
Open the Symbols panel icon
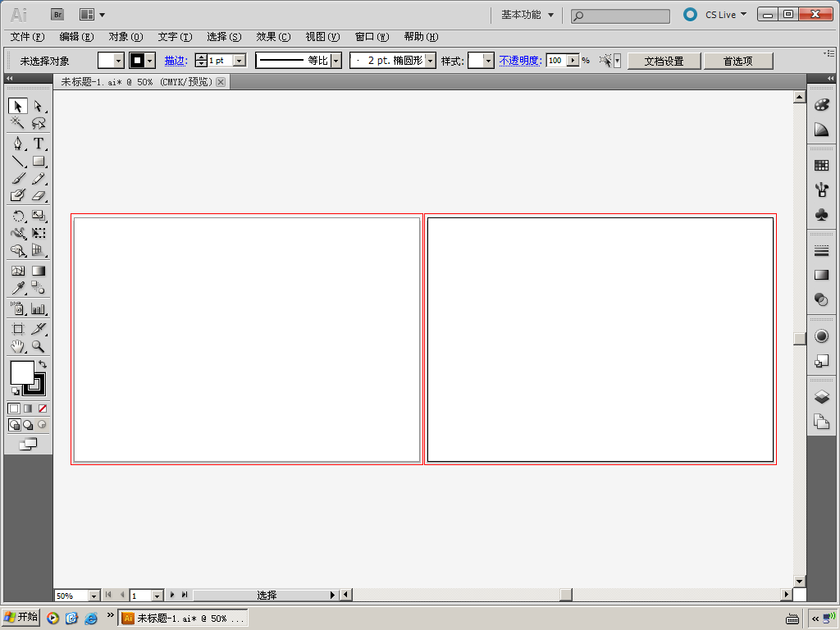[821, 215]
